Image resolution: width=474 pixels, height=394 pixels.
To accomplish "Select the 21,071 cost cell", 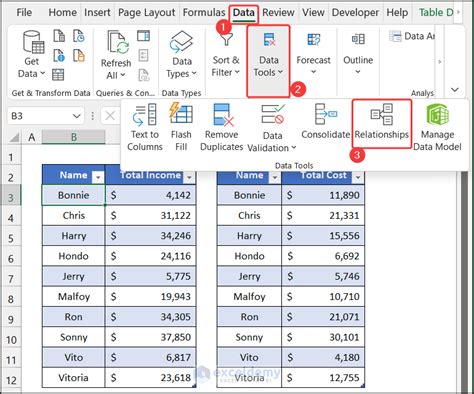I will (323, 317).
